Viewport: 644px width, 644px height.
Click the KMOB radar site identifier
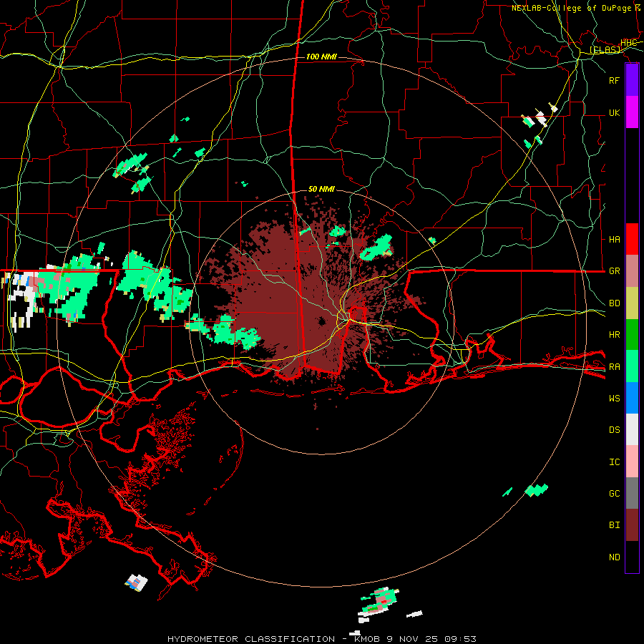click(368, 639)
